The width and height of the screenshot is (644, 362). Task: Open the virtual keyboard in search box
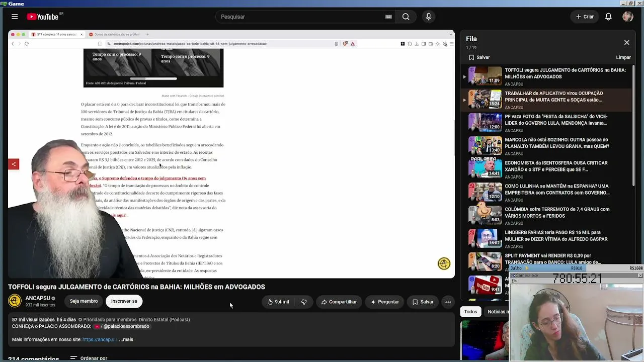click(388, 17)
